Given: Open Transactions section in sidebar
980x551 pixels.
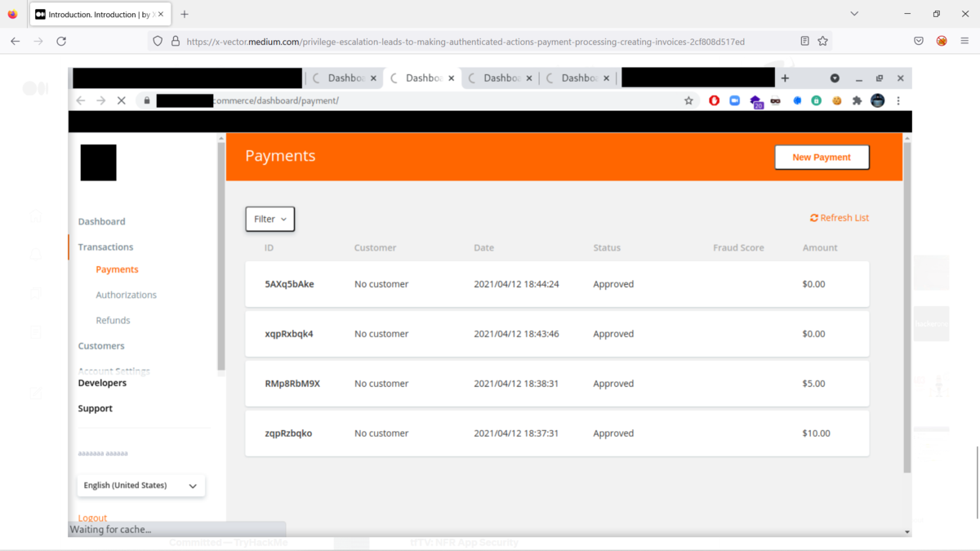Looking at the screenshot, I should click(x=105, y=247).
